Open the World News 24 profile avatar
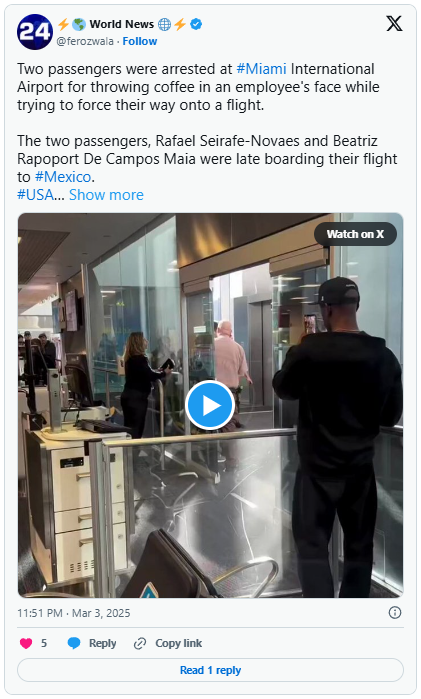The height and width of the screenshot is (699, 421). (x=35, y=32)
